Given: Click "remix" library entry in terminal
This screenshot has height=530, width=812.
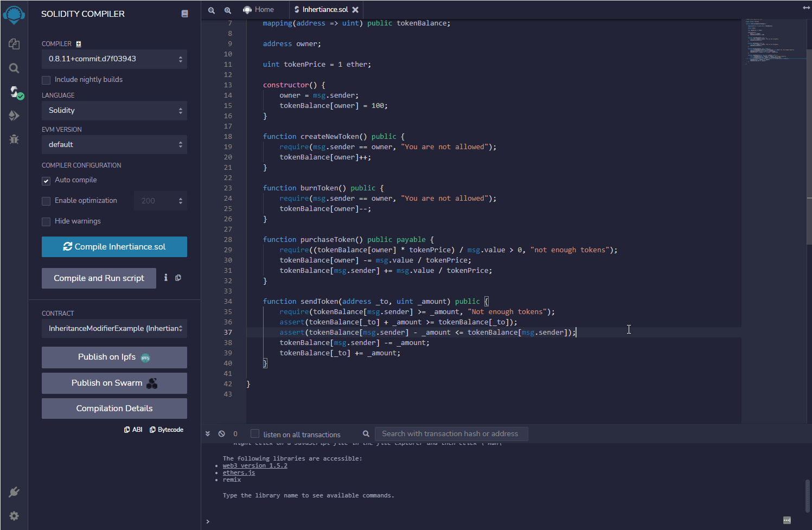Looking at the screenshot, I should (x=232, y=480).
